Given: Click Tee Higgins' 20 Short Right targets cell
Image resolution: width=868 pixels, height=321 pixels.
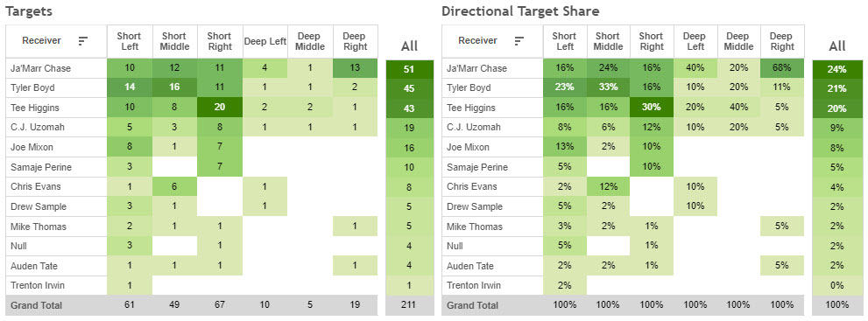Looking at the screenshot, I should 219,108.
